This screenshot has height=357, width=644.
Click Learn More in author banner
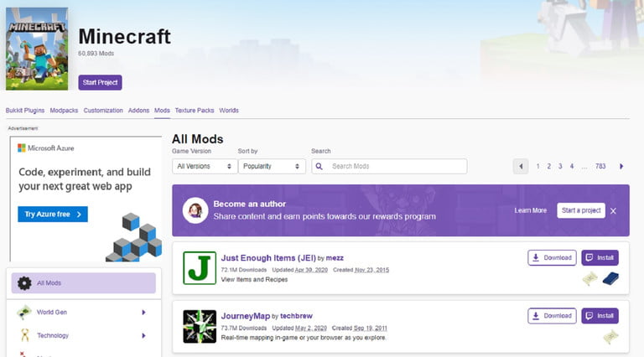[530, 210]
